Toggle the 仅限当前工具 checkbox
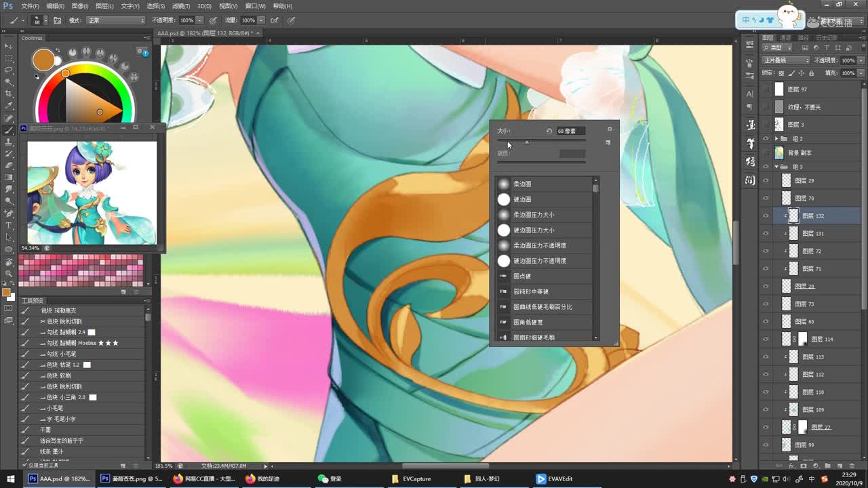Image resolution: width=868 pixels, height=488 pixels. tap(25, 466)
